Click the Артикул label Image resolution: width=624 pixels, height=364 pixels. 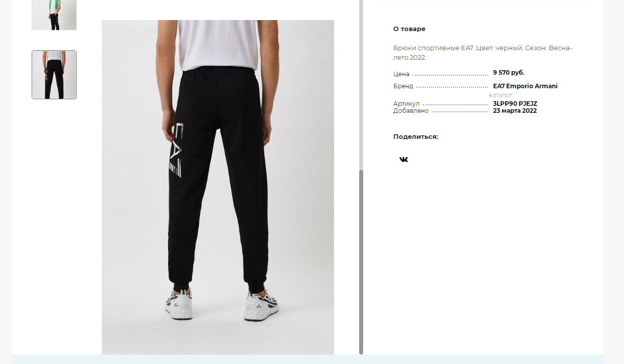(x=406, y=104)
